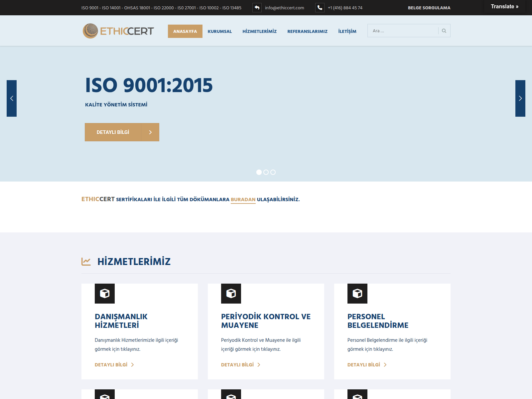This screenshot has width=532, height=399.
Task: Open the İletişim menu item
Action: pos(347,31)
